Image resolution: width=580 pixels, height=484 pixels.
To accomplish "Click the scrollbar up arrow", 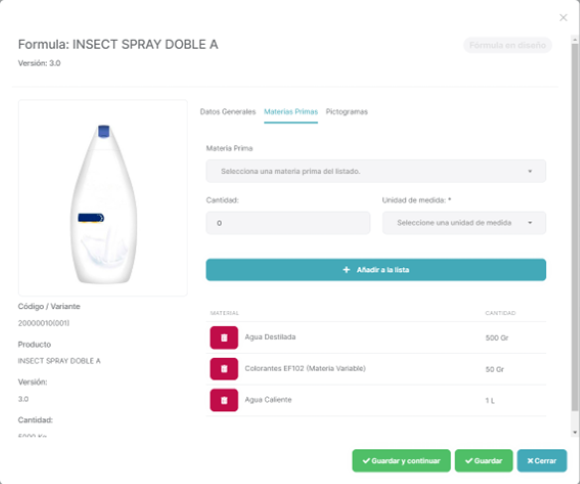I will click(574, 39).
